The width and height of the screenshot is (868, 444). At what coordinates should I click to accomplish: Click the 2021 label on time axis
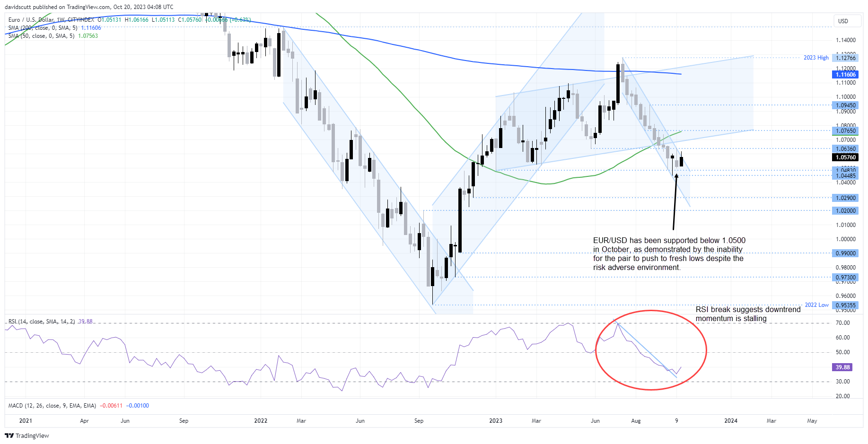point(26,421)
